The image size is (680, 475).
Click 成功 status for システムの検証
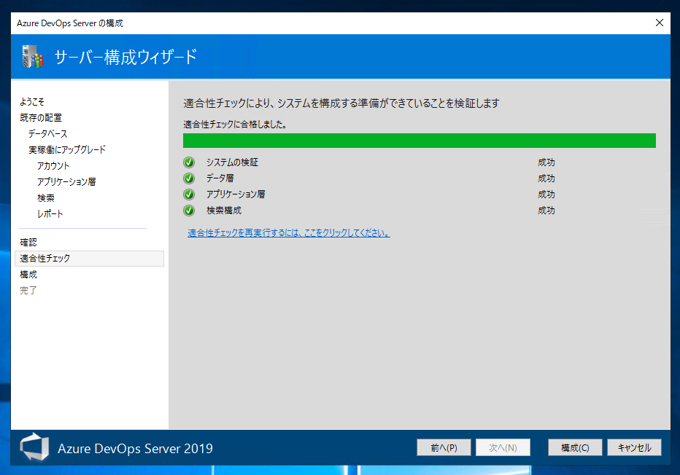point(546,162)
